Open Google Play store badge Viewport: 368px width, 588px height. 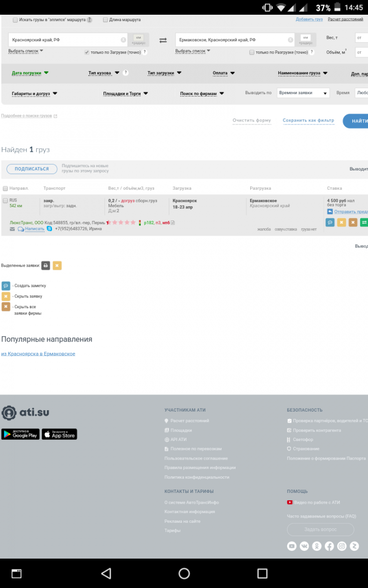(x=20, y=434)
